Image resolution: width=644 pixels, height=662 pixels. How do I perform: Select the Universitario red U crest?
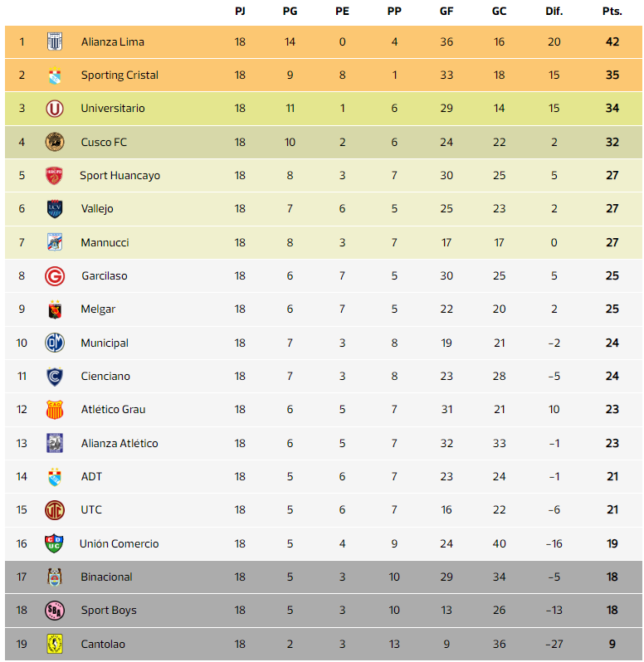55,109
